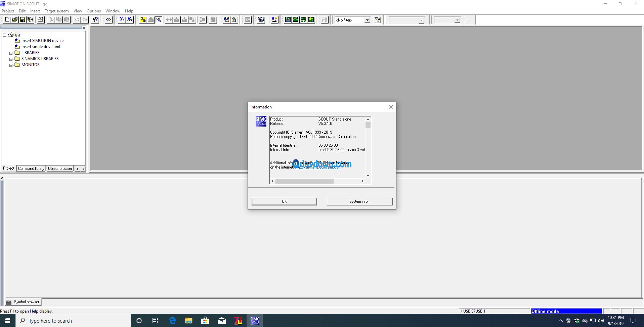The width and height of the screenshot is (644, 327).
Task: Select the Symbol browser tab
Action: [23, 302]
